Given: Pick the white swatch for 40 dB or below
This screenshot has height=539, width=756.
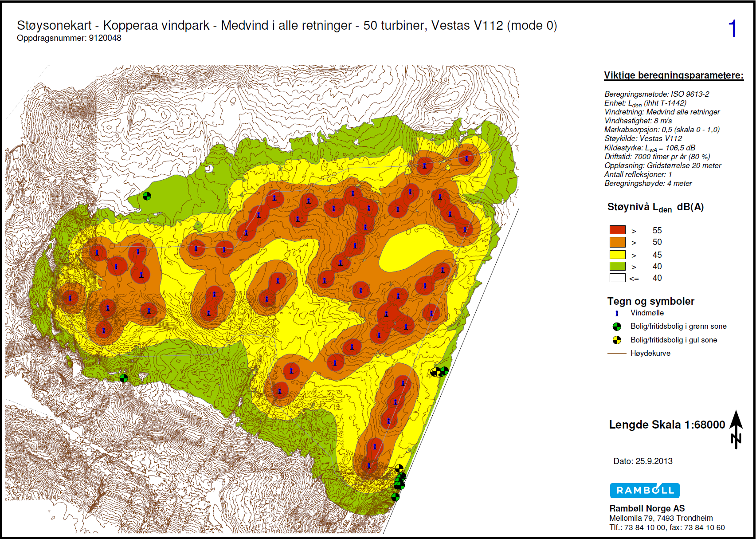Looking at the screenshot, I should pyautogui.click(x=617, y=278).
